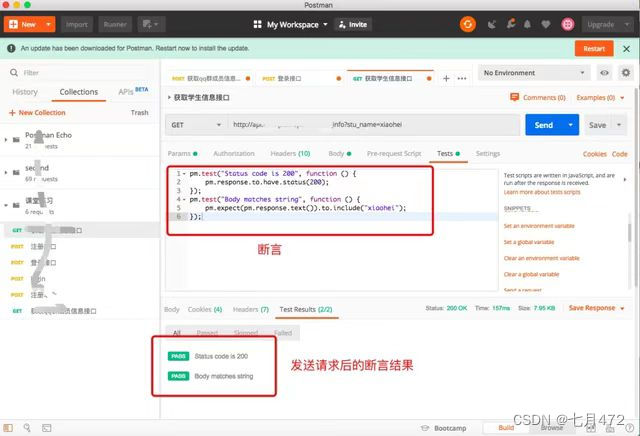Screen dimensions: 640x436
Task: Open the pink user avatar menu
Action: click(x=567, y=24)
